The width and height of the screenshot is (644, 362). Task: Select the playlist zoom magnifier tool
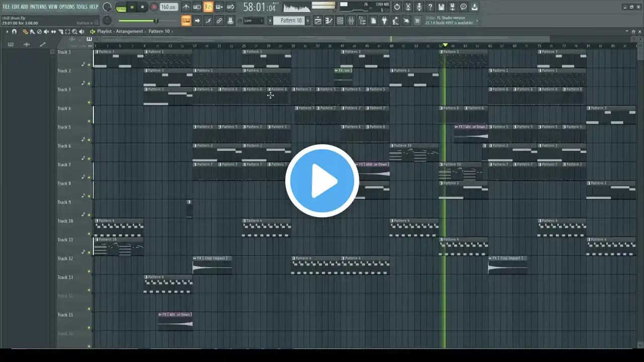point(74,32)
